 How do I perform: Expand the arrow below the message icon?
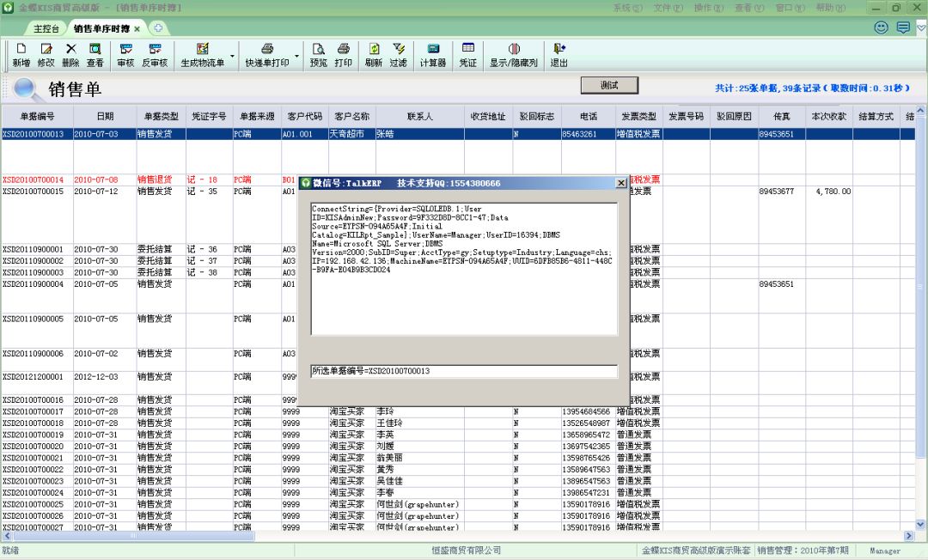tap(921, 27)
